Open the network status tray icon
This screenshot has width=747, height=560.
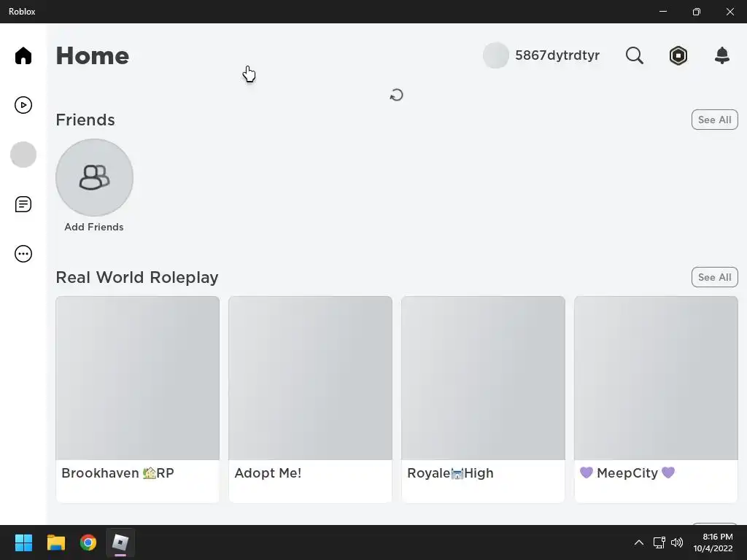pos(659,542)
